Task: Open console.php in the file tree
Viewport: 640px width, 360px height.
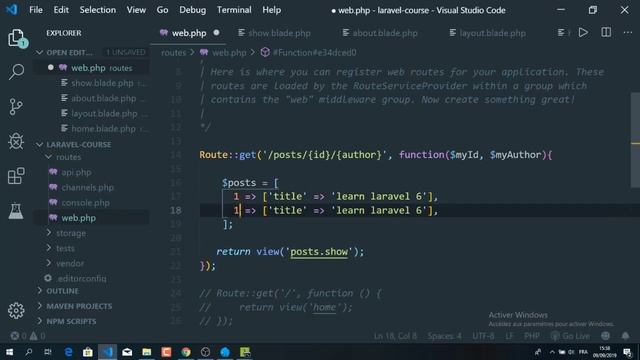Action: pyautogui.click(x=85, y=202)
